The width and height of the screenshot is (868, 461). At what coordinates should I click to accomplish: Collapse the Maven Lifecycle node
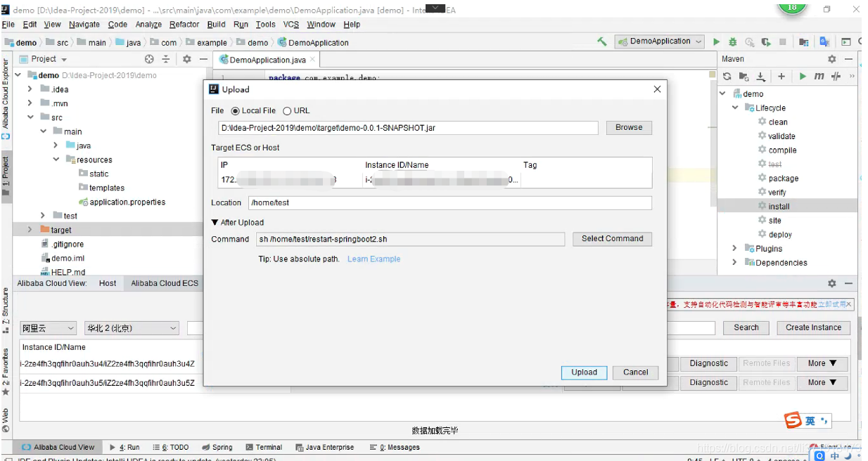[735, 108]
